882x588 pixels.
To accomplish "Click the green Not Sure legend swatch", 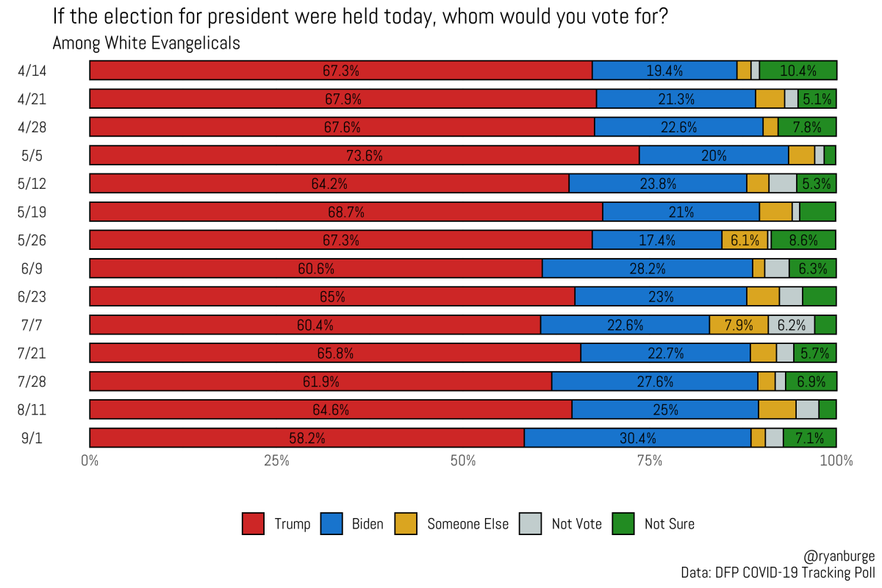I will coord(623,524).
